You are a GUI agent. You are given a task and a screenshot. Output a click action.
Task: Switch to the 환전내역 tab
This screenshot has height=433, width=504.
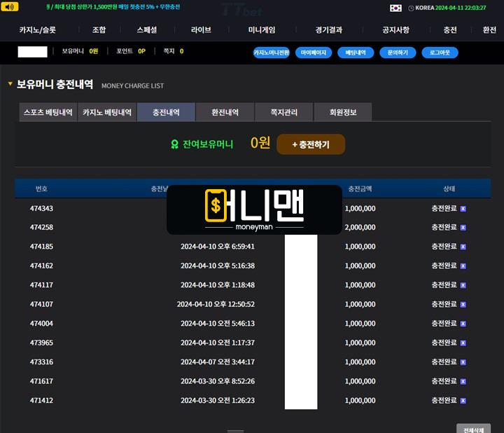point(225,112)
